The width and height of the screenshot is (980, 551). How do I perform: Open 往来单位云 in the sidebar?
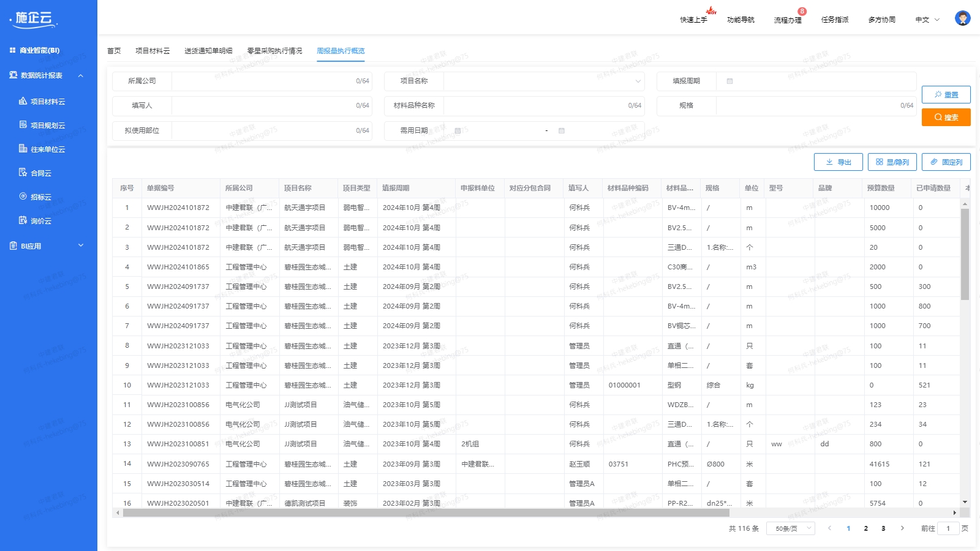coord(47,149)
